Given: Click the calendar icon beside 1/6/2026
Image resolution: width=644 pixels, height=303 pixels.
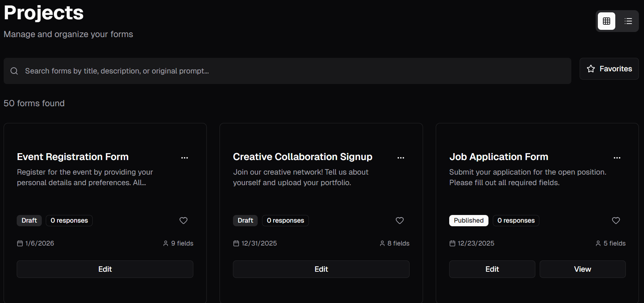Looking at the screenshot, I should pyautogui.click(x=20, y=243).
